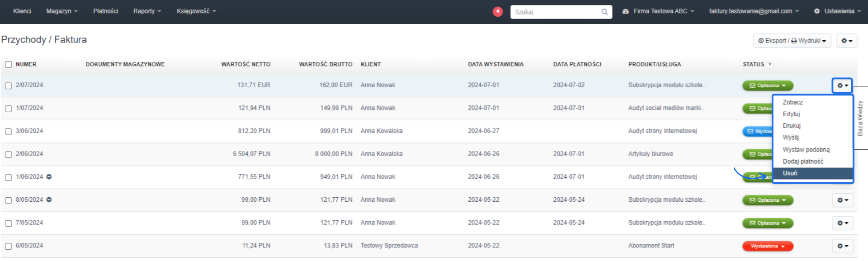Viewport: 868px width, 261px height.
Task: Open the Eksport / Wydruki dropdown
Action: [x=792, y=41]
